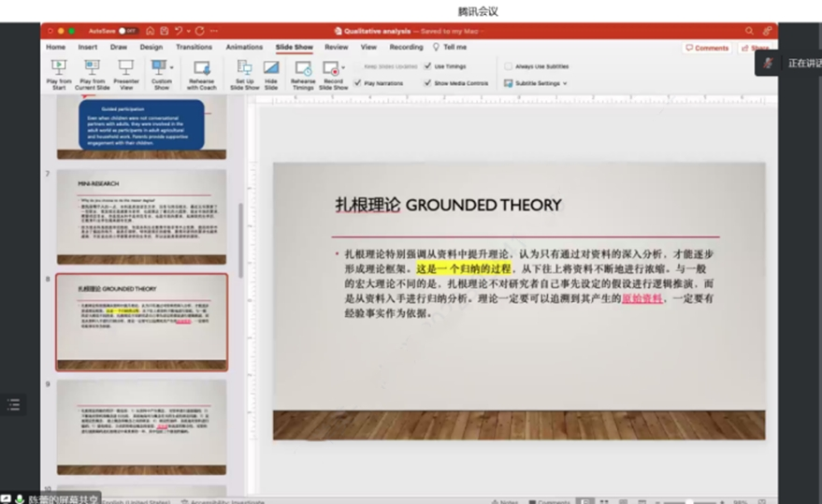Uncheck the Use Timings checkbox
Screen dimensions: 822x504
click(x=428, y=66)
